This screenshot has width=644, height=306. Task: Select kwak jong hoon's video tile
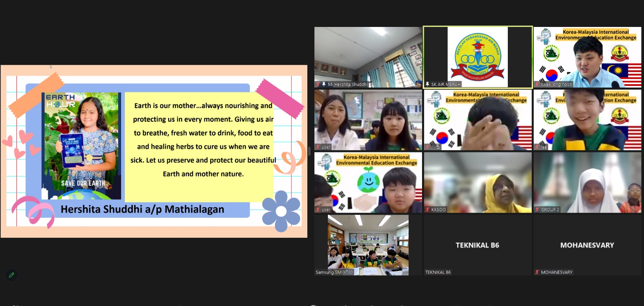587,57
